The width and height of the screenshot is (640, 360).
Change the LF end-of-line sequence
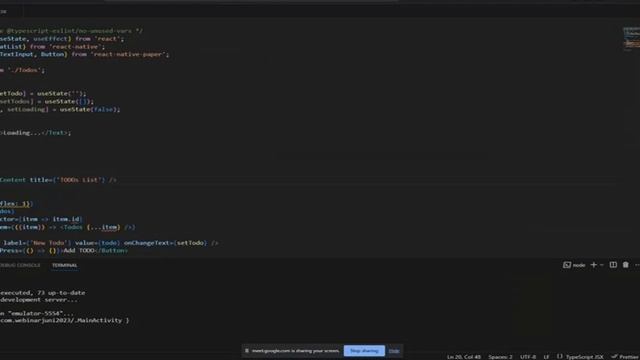(x=546, y=357)
